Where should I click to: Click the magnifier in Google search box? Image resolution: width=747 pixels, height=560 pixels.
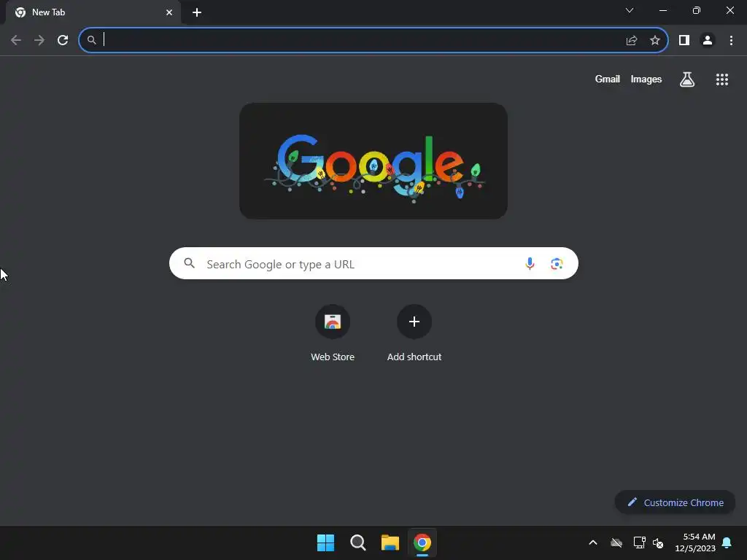click(189, 262)
